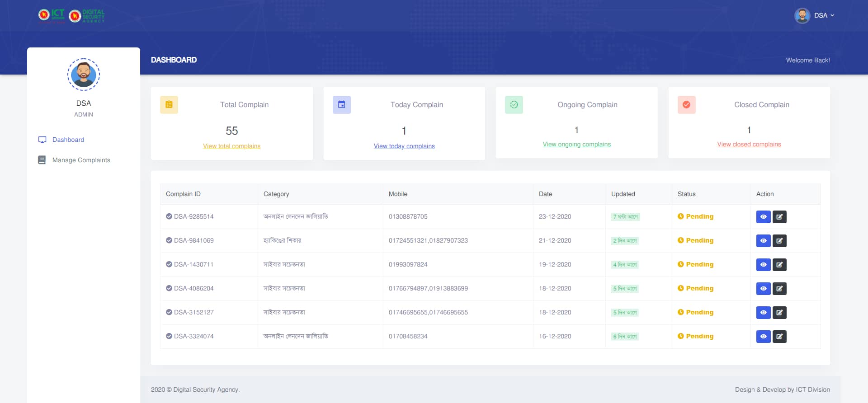The width and height of the screenshot is (868, 403).
Task: Edit complaint DSA-1430711
Action: (x=779, y=265)
